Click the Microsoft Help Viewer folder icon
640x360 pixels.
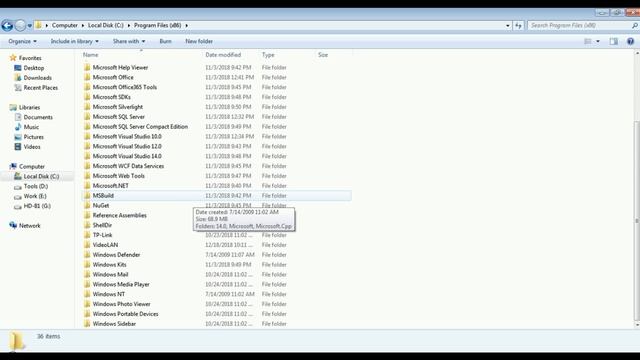(x=87, y=67)
